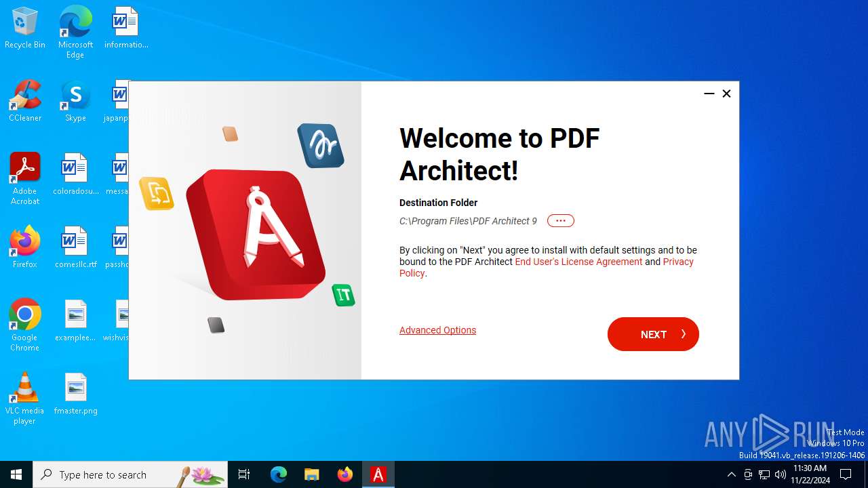The image size is (868, 488).
Task: Minimize the PDF Architect installer window
Action: [x=709, y=94]
